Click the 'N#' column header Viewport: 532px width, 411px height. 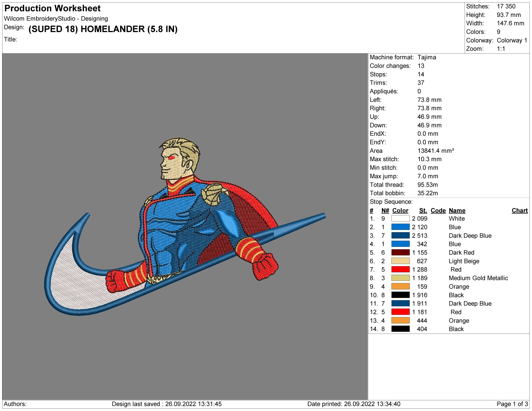tap(385, 210)
